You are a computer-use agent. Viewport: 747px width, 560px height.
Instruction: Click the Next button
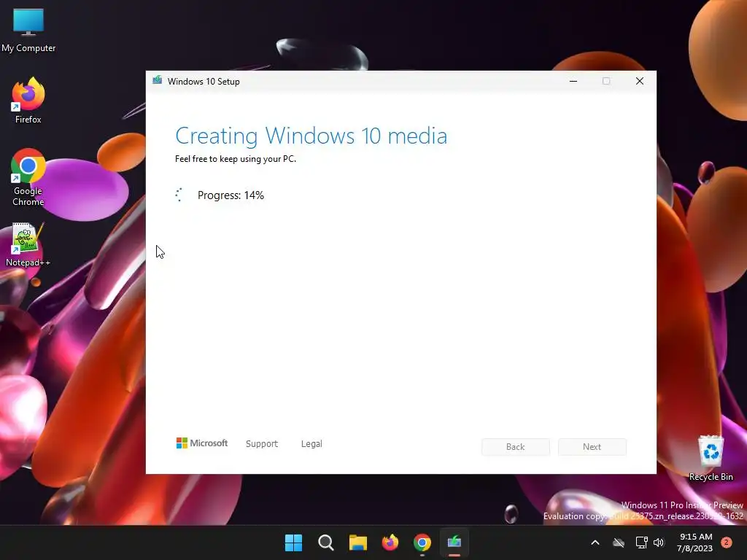(x=592, y=447)
